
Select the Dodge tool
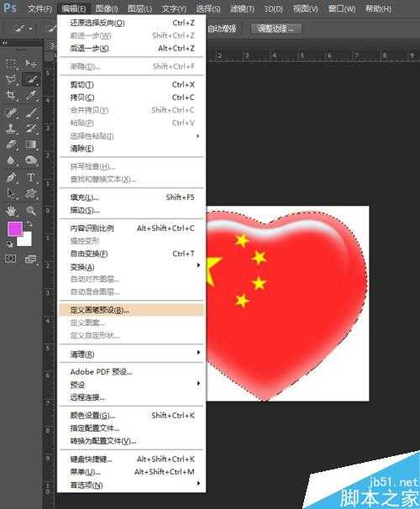coord(31,160)
